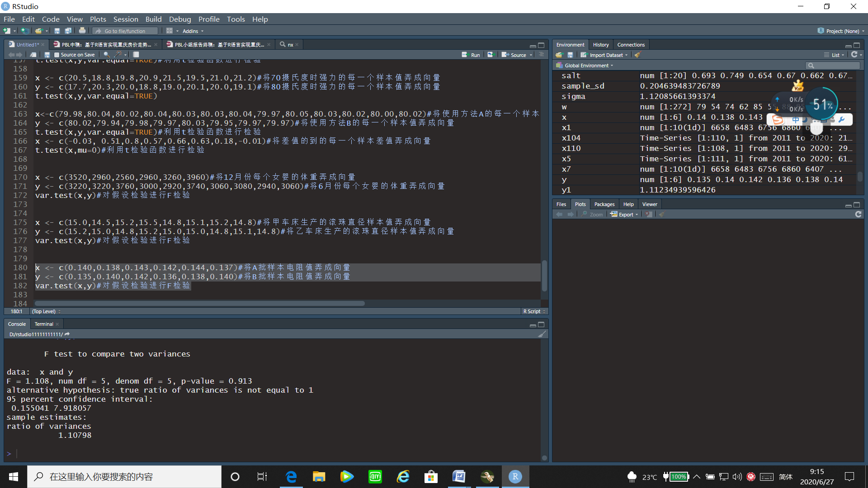Open the Import Dataset dropdown
This screenshot has height=488, width=868.
pos(604,55)
